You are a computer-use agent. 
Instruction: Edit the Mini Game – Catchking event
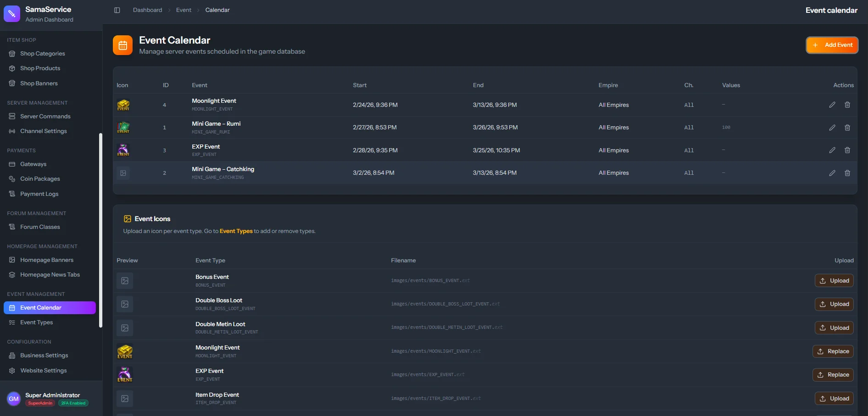832,173
